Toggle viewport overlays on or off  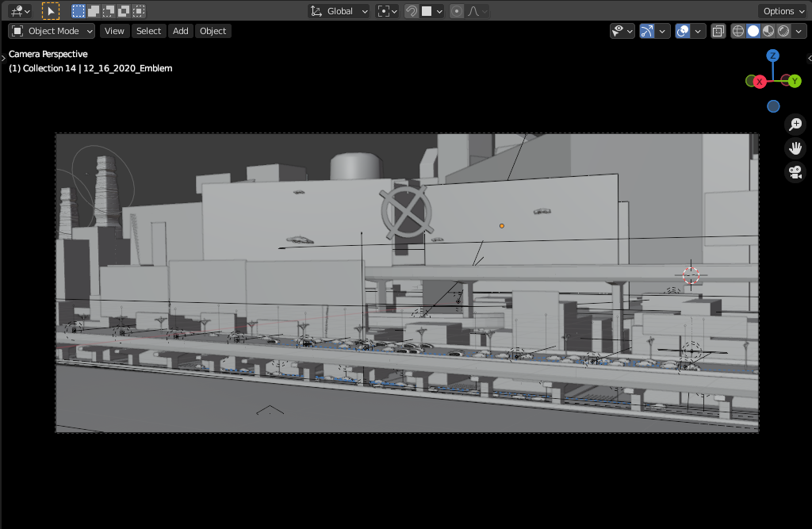(682, 31)
